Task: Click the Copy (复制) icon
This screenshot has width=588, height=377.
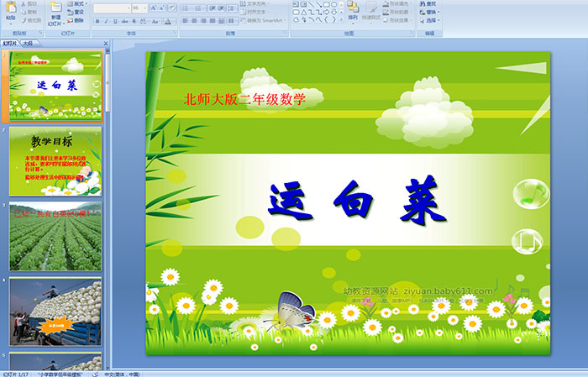Action: click(x=24, y=12)
